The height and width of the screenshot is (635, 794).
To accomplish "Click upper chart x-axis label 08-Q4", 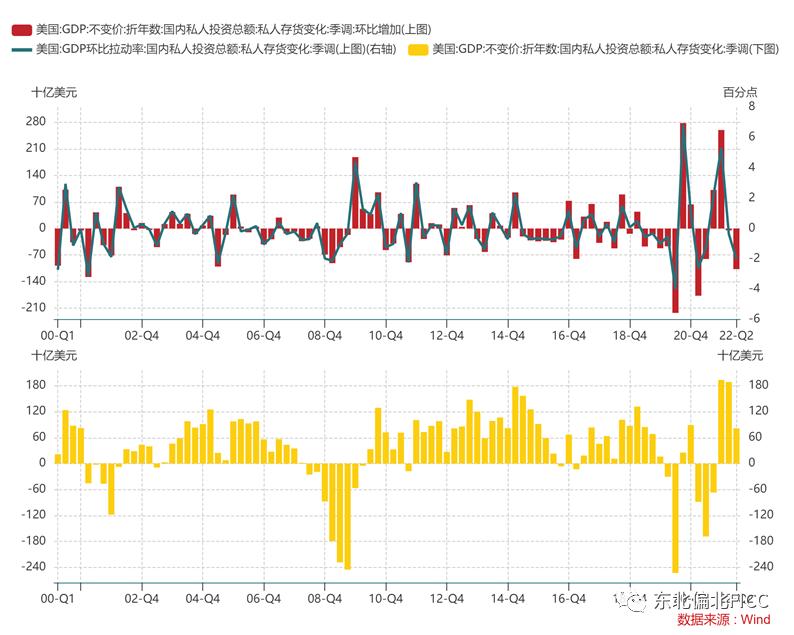I will click(325, 336).
